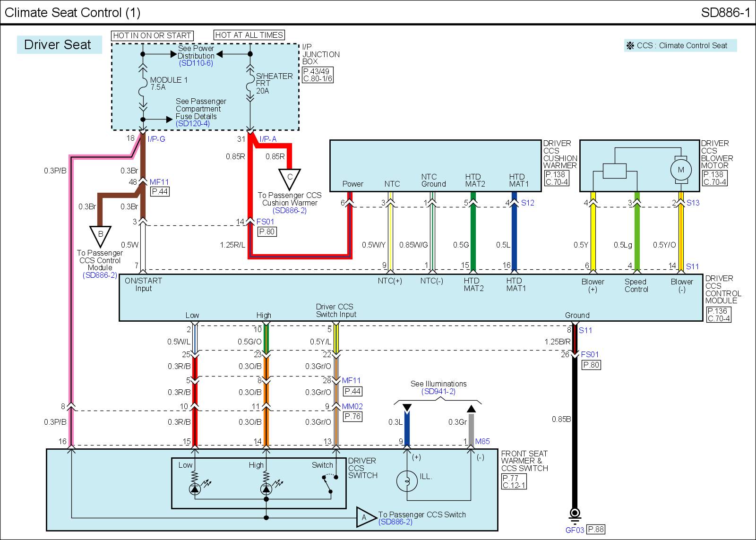
Task: Click ground reference GF03 link
Action: coord(575,530)
